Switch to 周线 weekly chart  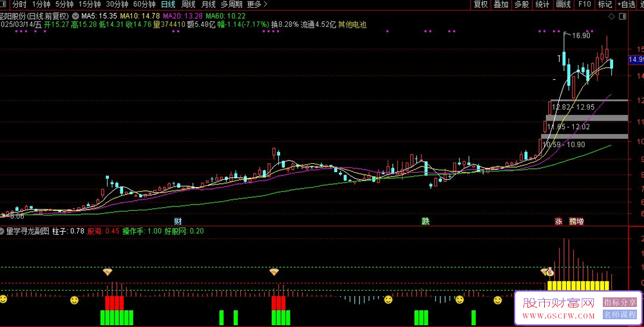188,5
